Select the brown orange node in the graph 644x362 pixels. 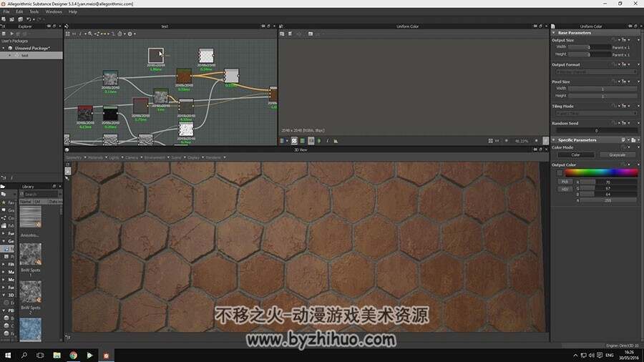(184, 76)
